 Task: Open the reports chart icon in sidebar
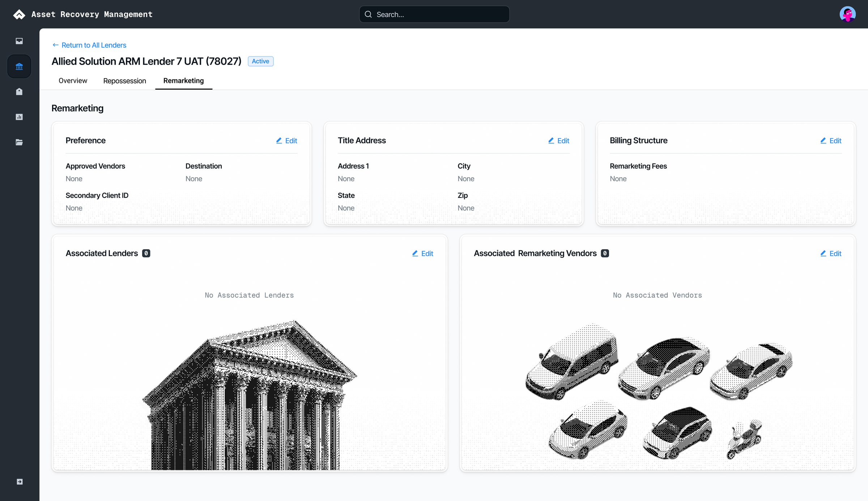click(x=19, y=117)
